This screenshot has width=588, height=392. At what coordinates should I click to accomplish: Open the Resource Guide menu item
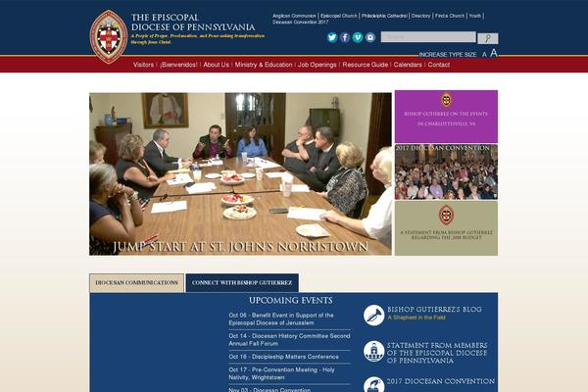(x=366, y=65)
